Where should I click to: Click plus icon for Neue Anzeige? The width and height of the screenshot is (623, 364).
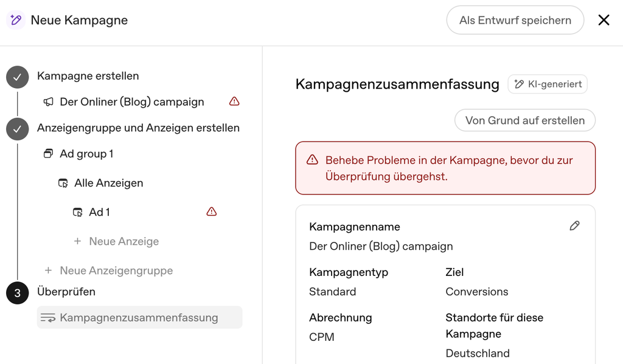point(77,241)
